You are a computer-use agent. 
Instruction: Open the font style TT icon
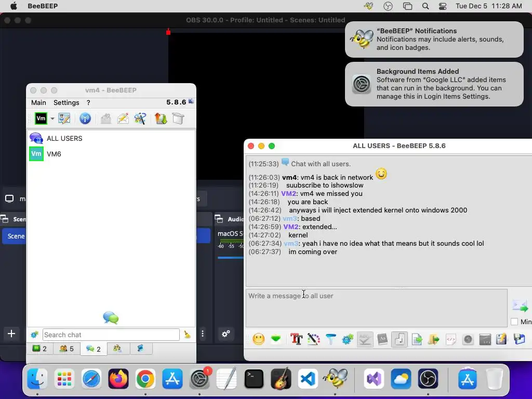(296, 339)
